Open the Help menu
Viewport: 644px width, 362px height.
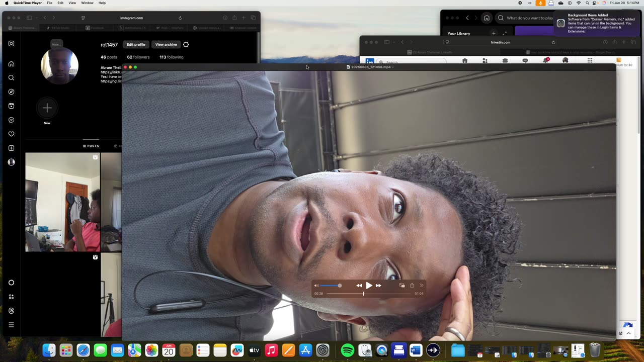pos(102,3)
